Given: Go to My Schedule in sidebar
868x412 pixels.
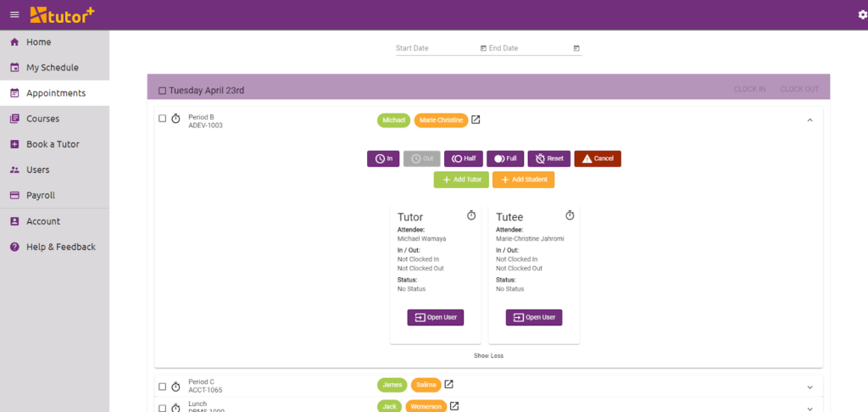Looking at the screenshot, I should click(x=52, y=68).
